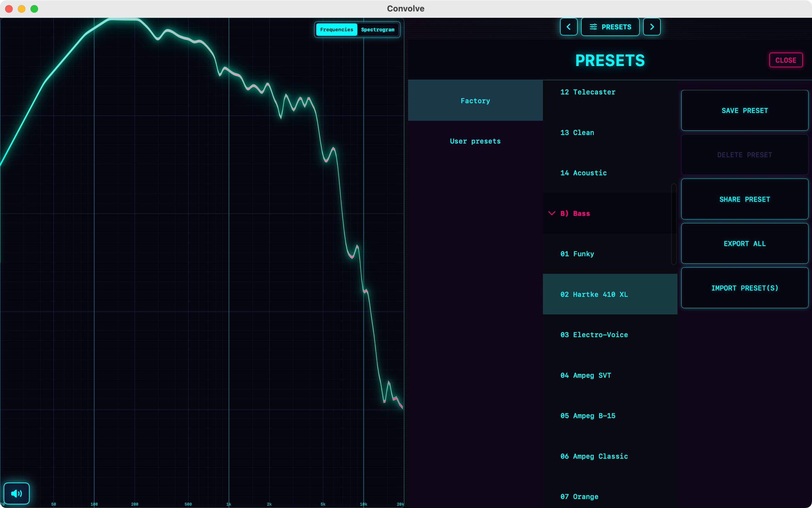Select the 02 Hartke 410 XL preset
The height and width of the screenshot is (508, 812).
click(x=610, y=294)
